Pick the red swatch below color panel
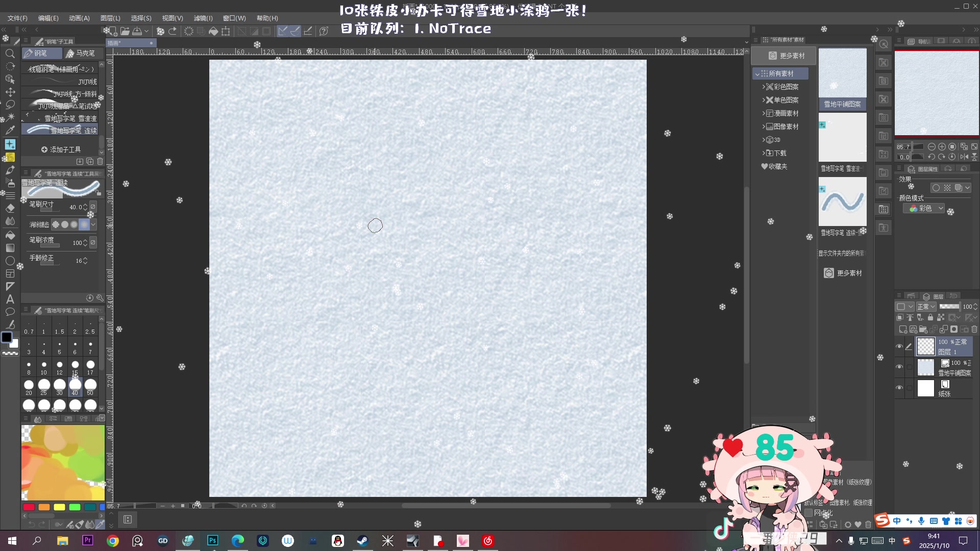This screenshot has height=551, width=980. point(29,507)
